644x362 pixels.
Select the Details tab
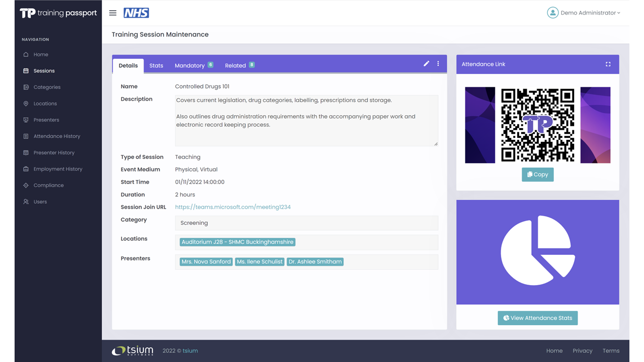(128, 66)
